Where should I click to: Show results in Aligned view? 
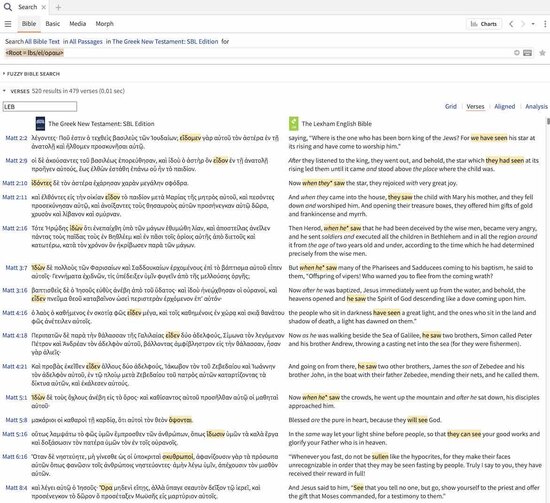(504, 106)
